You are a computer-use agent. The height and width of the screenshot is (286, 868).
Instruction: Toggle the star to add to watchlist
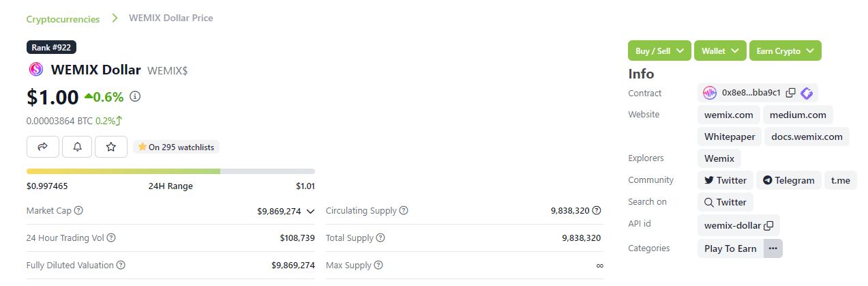(x=111, y=147)
